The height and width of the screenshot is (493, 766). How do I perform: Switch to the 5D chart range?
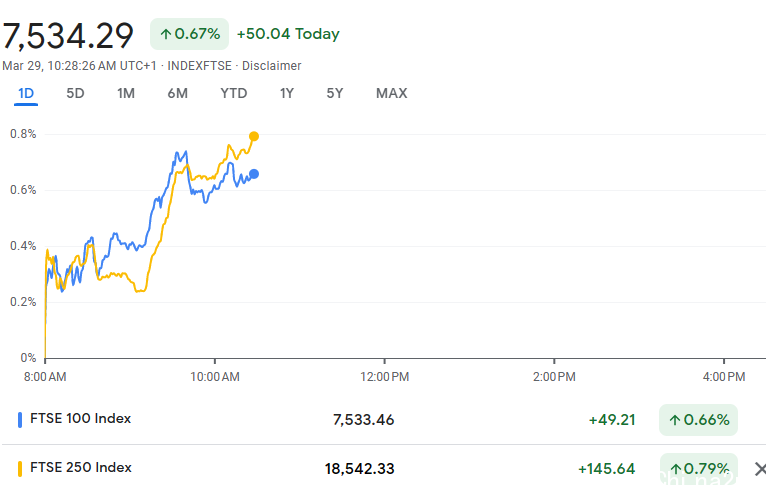click(75, 93)
